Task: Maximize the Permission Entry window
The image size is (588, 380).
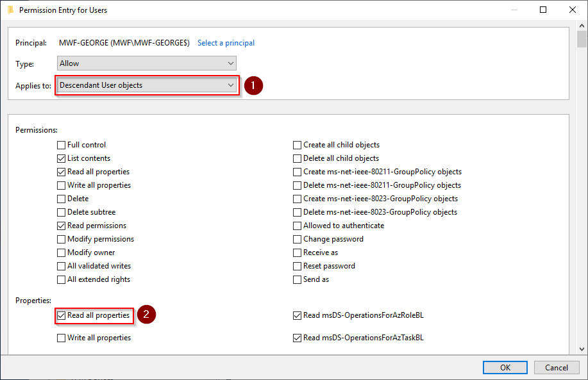Action: (543, 10)
